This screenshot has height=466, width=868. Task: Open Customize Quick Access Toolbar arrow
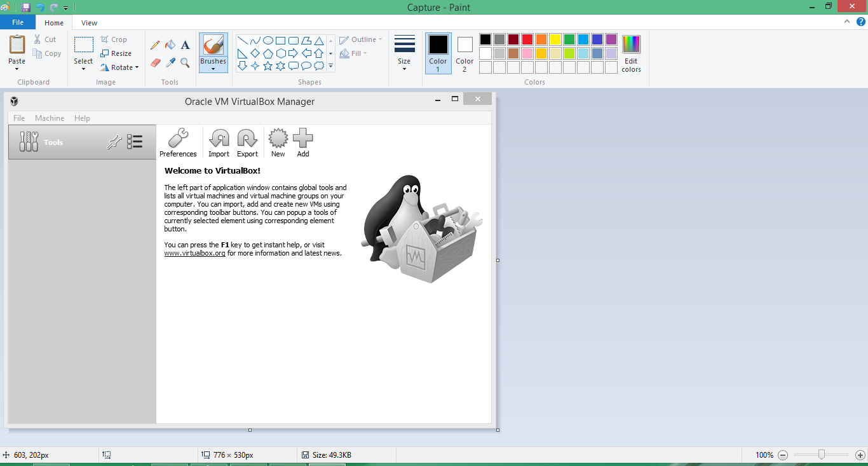(x=65, y=8)
